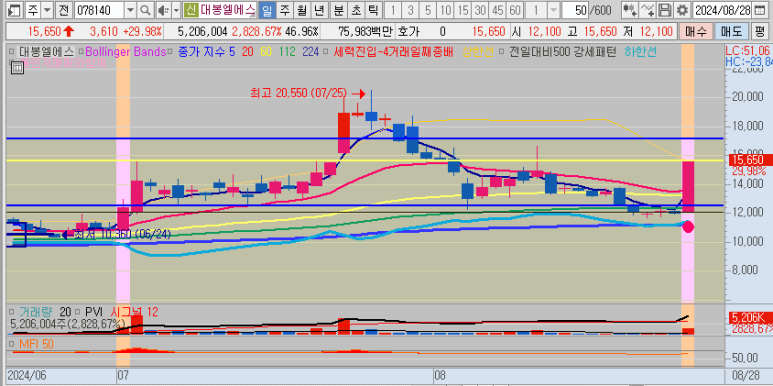Toggle the Bollinger Bands indicator checkbox
773x386 pixels.
81,51
